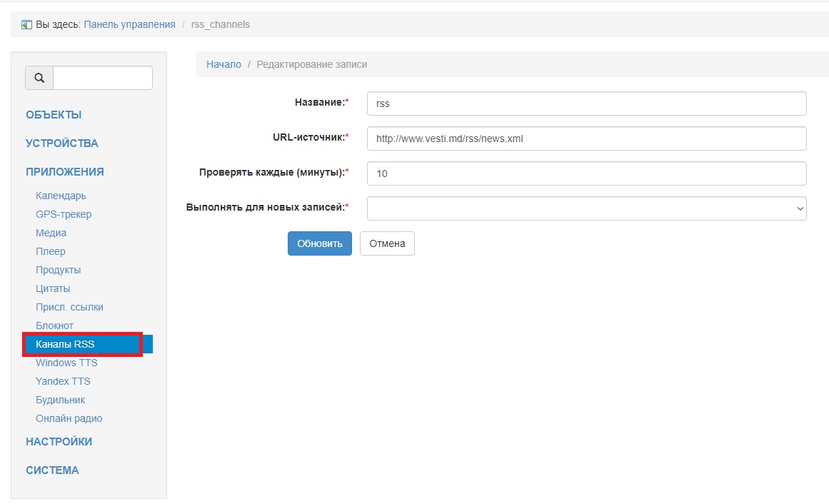Select the highlighted Каналы RSS item

pos(65,343)
